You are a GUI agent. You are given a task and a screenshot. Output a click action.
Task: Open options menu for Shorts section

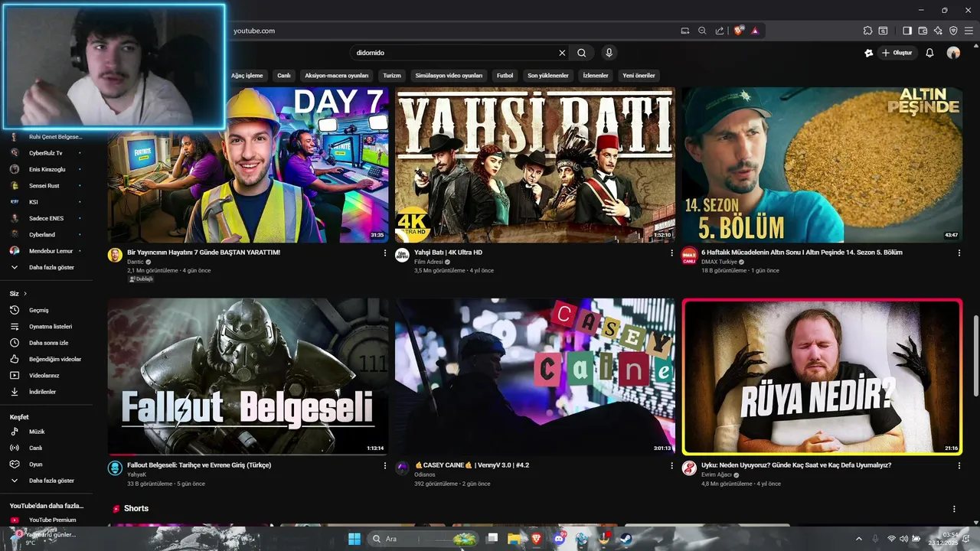point(954,509)
